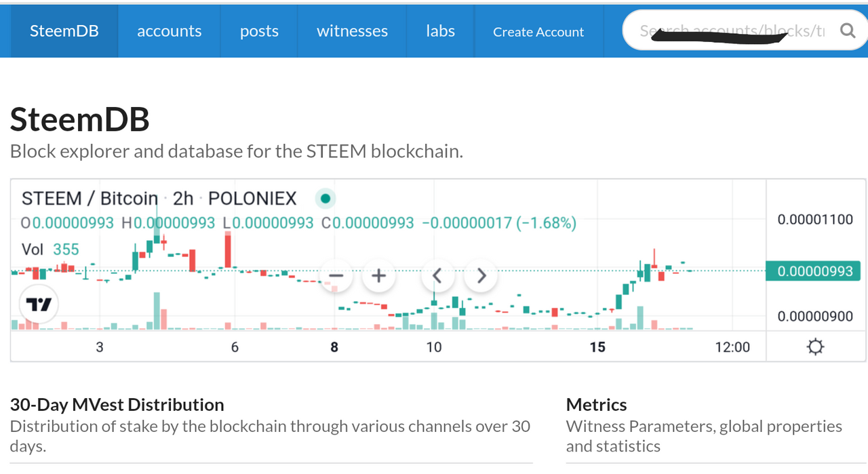Click the open value O0.00000993
Image resolution: width=868 pixels, height=474 pixels.
point(68,223)
